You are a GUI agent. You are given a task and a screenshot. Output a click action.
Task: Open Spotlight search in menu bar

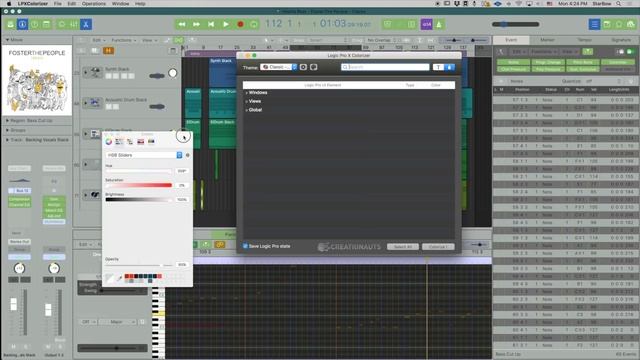[619, 3]
